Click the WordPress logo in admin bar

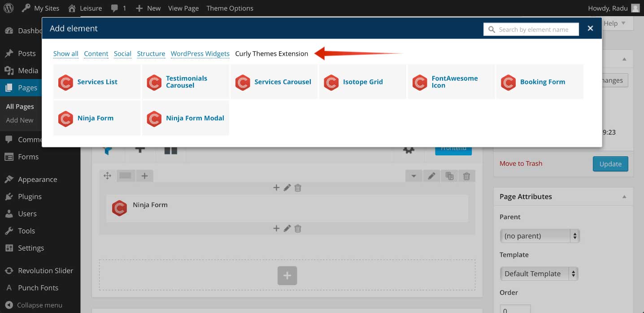(8, 8)
